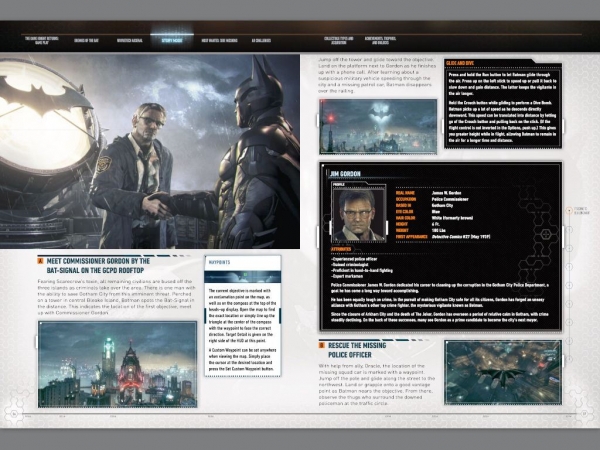Click the Police Commissioner occupation value
The width and height of the screenshot is (600, 450).
pos(450,199)
